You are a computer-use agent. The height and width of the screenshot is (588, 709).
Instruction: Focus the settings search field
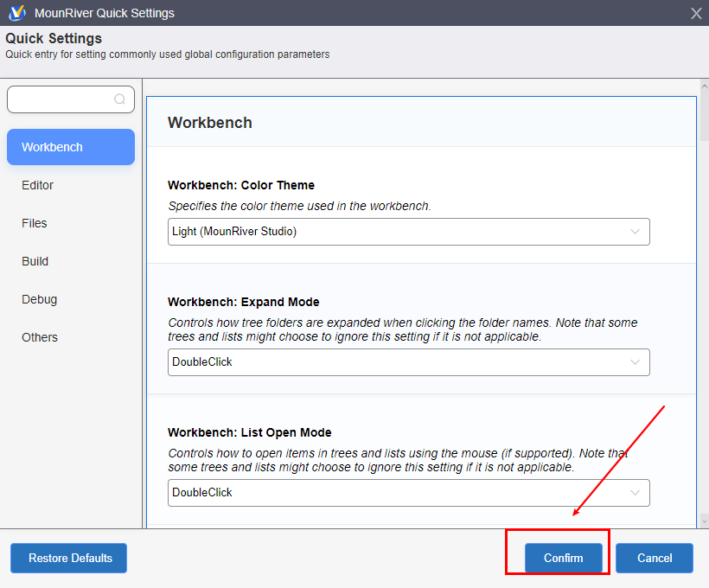pos(71,99)
